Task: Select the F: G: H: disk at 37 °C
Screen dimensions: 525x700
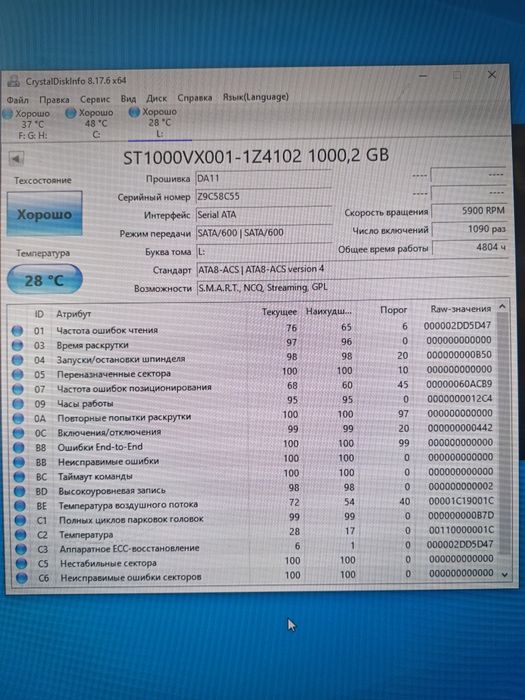Action: coord(28,124)
